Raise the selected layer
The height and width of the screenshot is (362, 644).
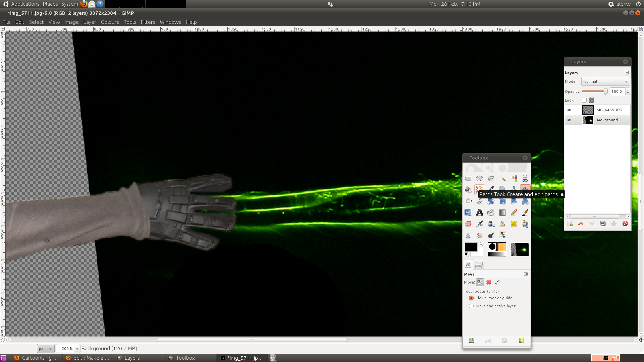(x=581, y=224)
